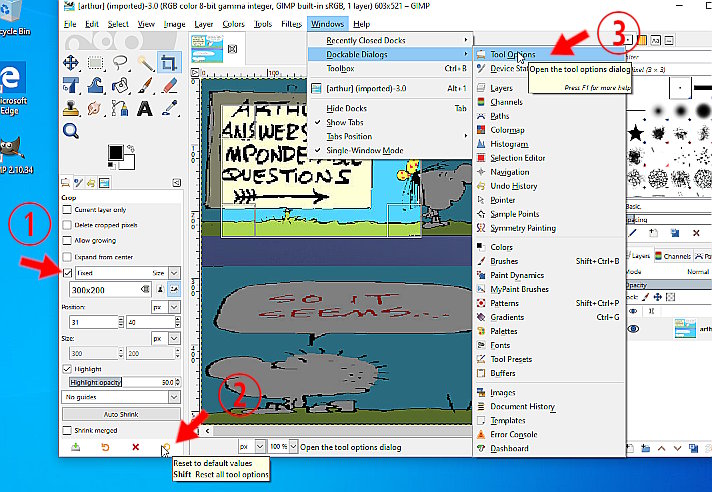Expand Tabs Position submenu
The image size is (712, 492).
(390, 137)
